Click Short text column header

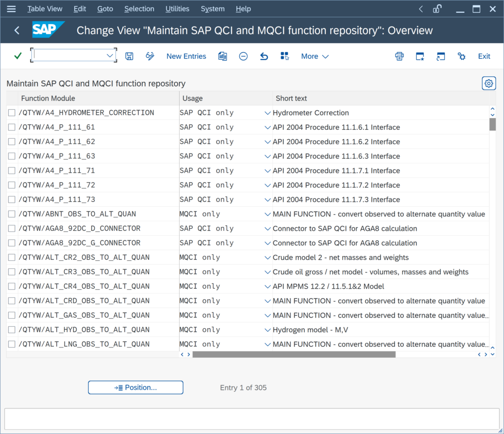(380, 98)
